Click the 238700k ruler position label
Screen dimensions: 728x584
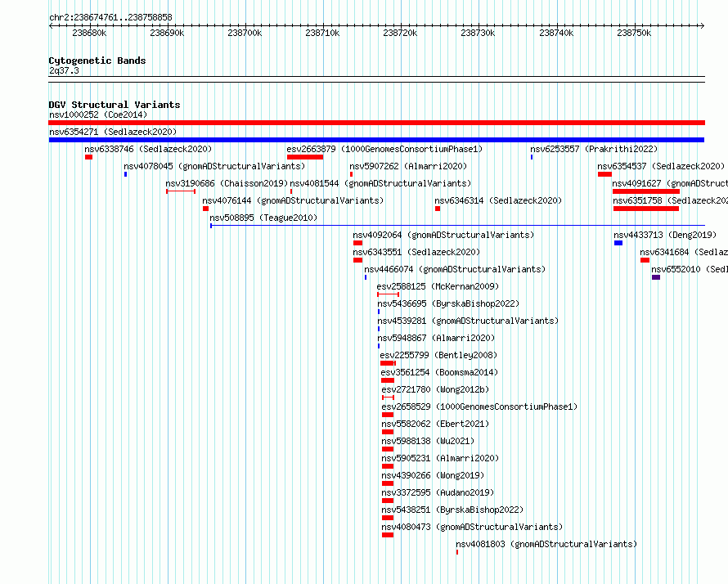pos(245,33)
